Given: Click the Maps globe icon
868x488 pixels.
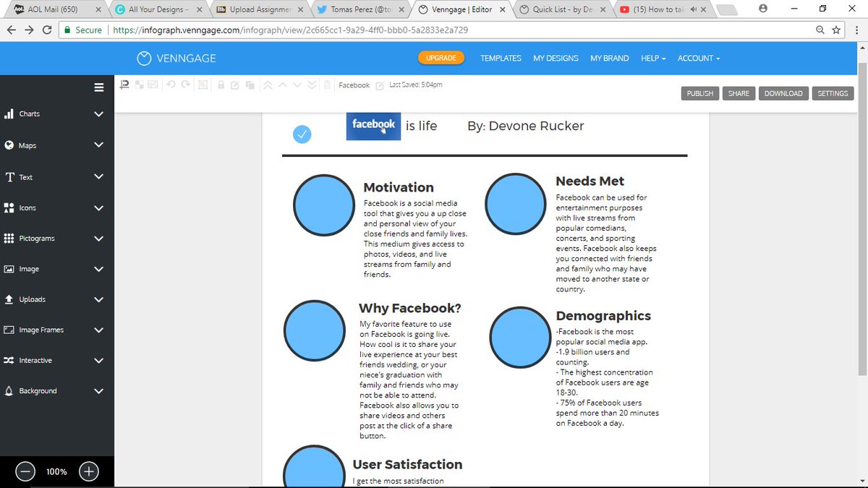Looking at the screenshot, I should pos(9,145).
